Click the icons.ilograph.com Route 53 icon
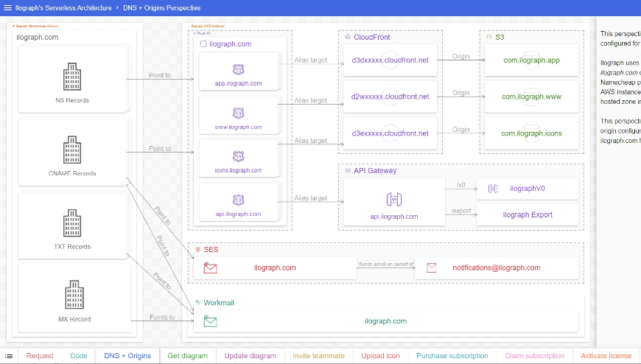The image size is (641, 364). (x=238, y=156)
